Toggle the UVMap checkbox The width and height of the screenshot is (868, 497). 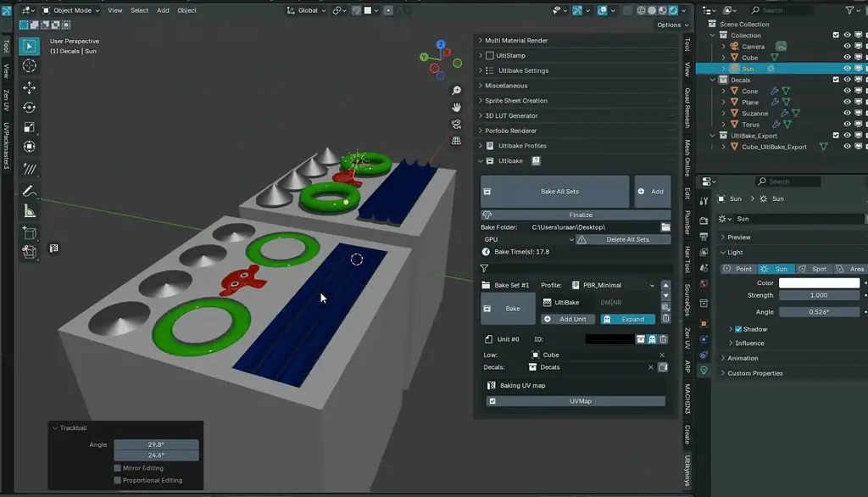click(492, 401)
